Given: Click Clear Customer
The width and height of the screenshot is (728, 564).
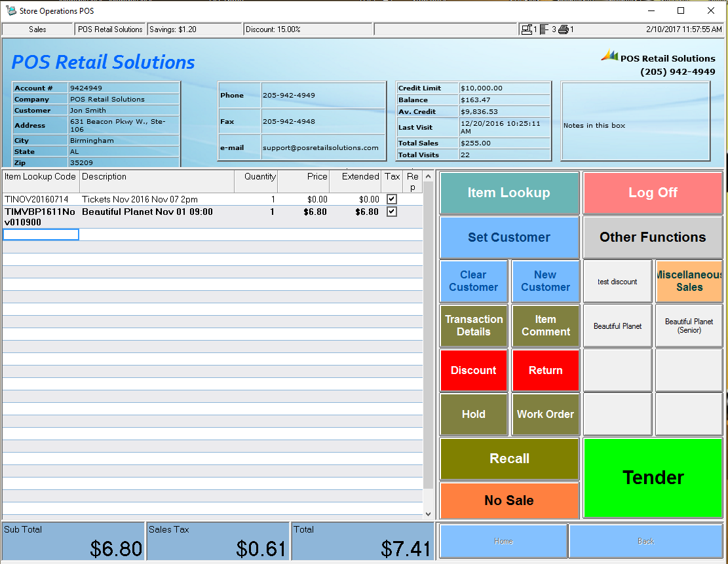Looking at the screenshot, I should pos(474,281).
